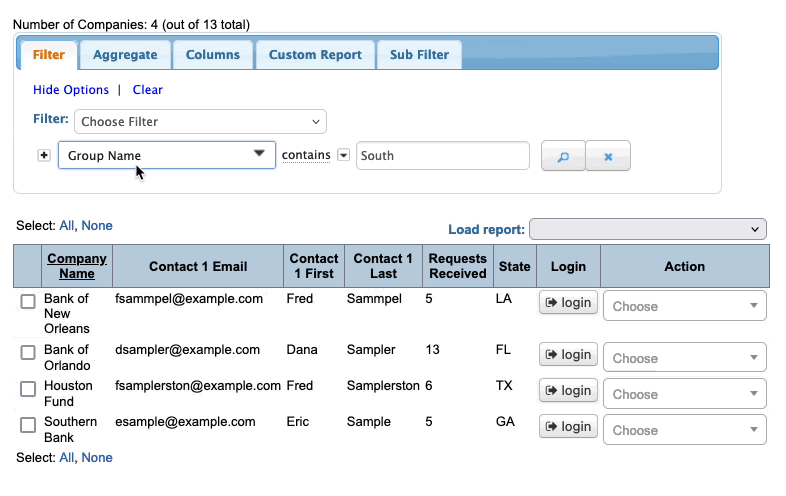Click the filter text field containing South

(x=442, y=156)
